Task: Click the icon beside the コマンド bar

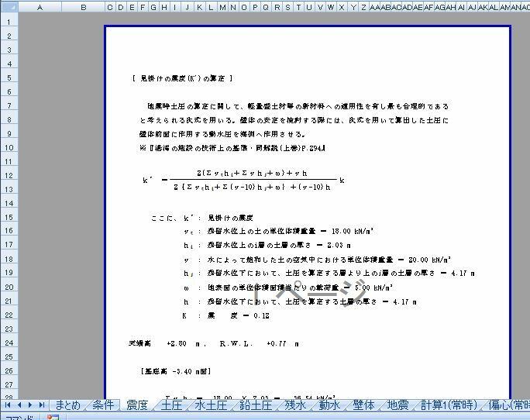Action: 53,418
